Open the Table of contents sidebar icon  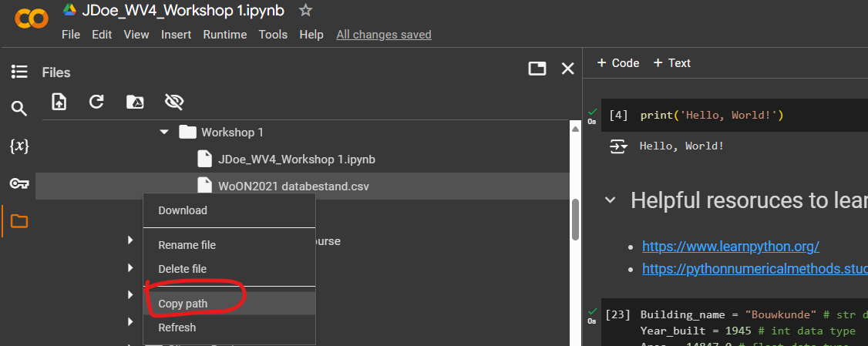click(19, 72)
